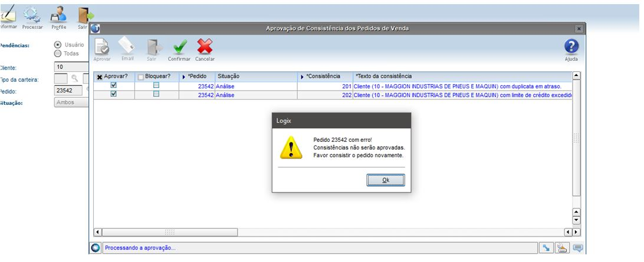
Task: Click the Sair door icon in the background window
Action: click(x=86, y=15)
